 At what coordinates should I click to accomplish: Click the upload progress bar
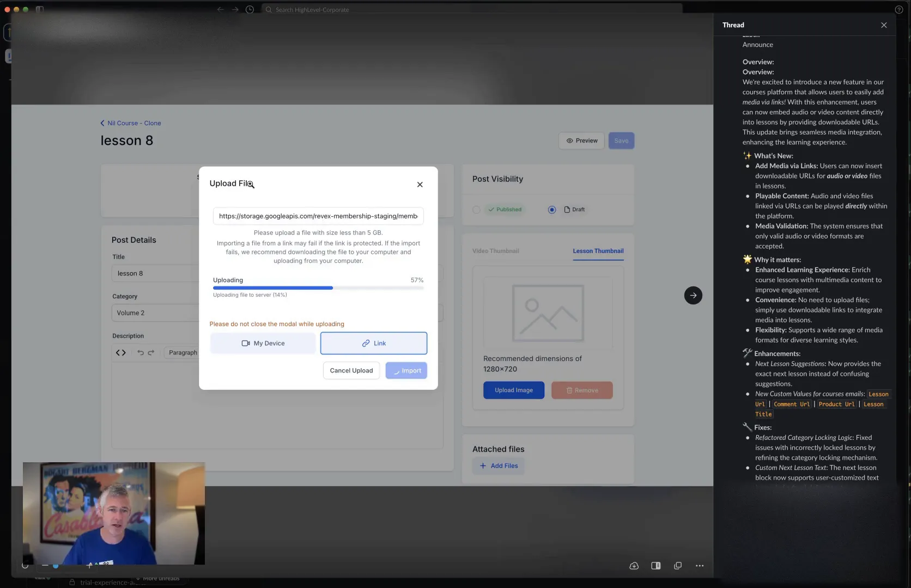pos(318,288)
